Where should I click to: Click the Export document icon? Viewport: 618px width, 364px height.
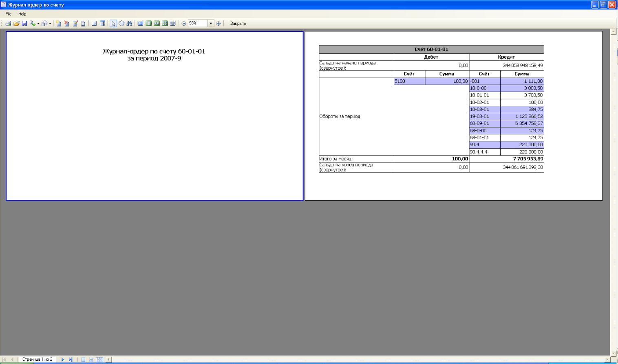[33, 24]
